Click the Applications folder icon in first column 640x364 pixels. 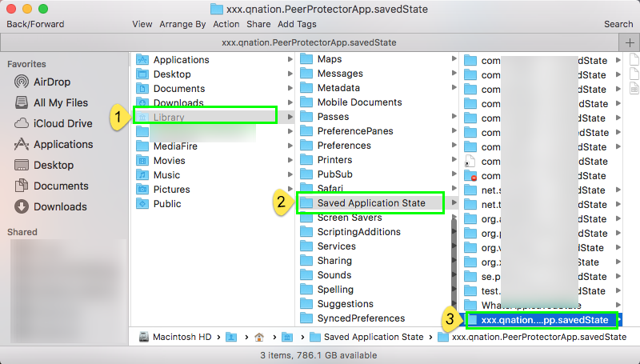[x=142, y=59]
